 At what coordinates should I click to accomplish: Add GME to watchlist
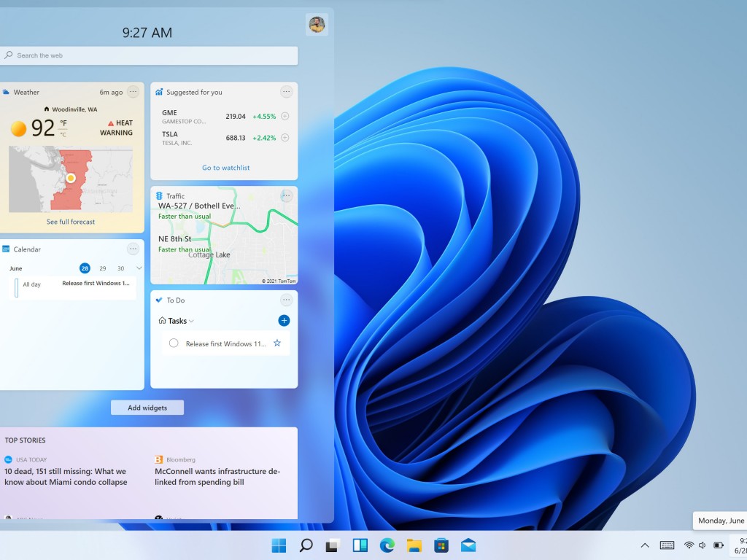[285, 116]
